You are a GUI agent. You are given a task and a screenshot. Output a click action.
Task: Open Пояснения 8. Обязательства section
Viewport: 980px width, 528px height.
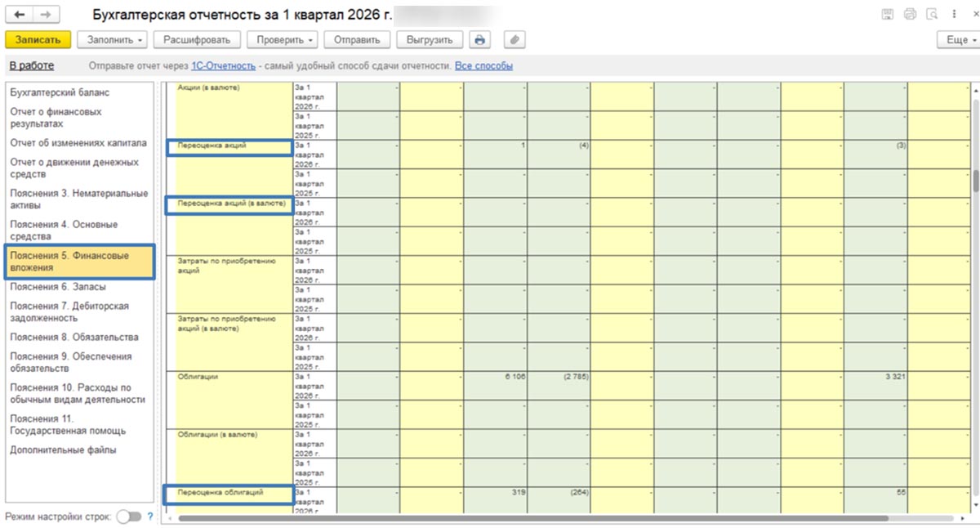[74, 338]
